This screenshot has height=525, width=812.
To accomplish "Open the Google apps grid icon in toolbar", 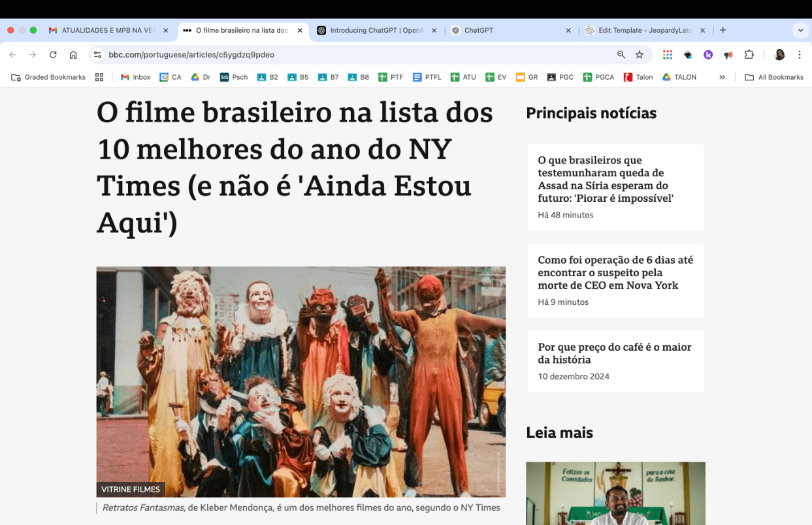I will 667,55.
